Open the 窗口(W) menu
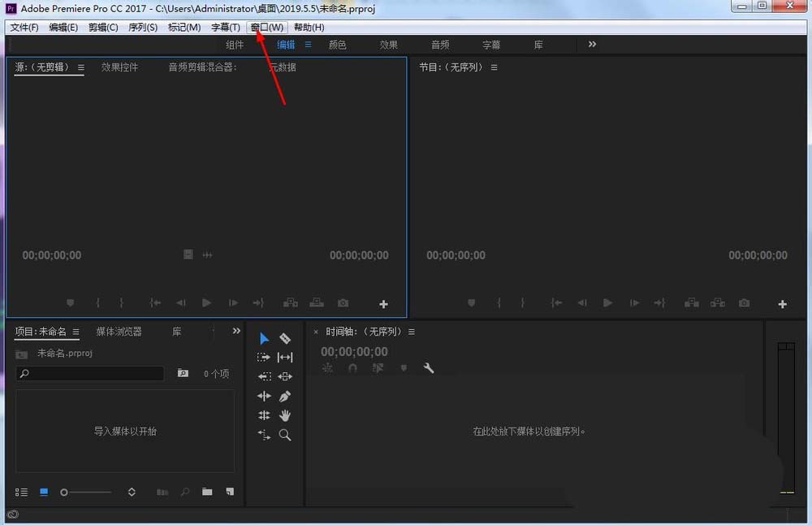Screen dimensions: 812x525 click(x=267, y=27)
